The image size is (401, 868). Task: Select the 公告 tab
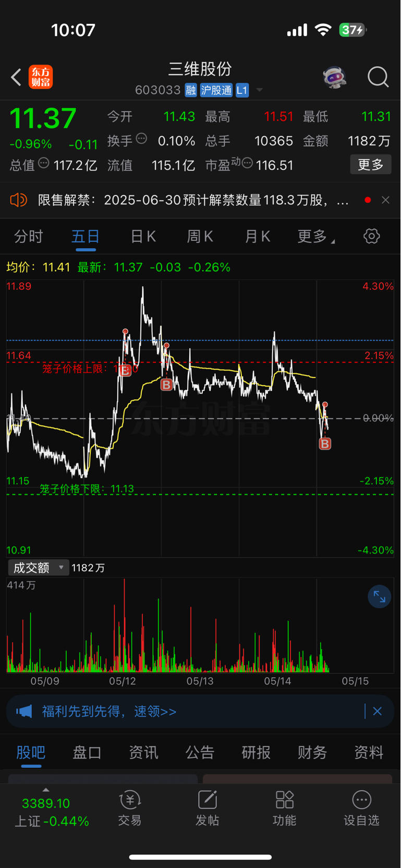tap(200, 752)
